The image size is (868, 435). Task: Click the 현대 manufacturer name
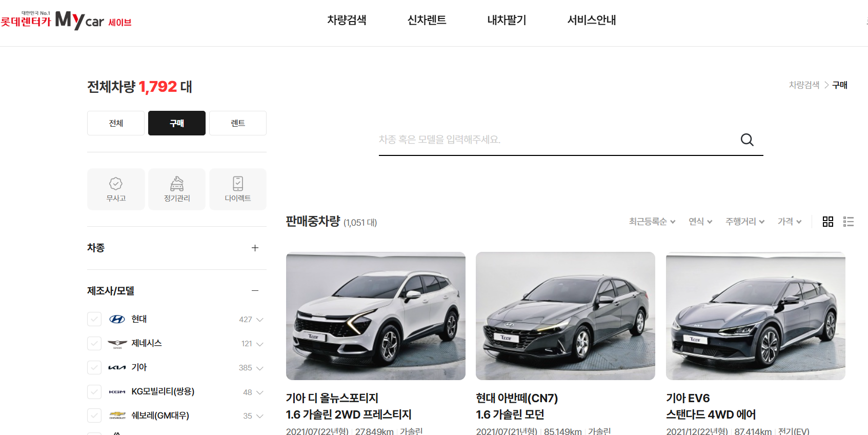point(139,319)
